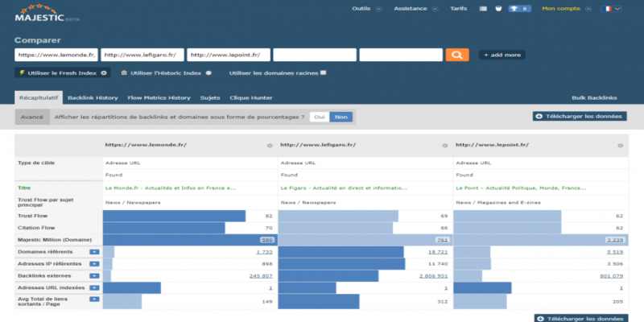This screenshot has width=644, height=322.
Task: Switch to the Backlink History tab
Action: [x=93, y=97]
